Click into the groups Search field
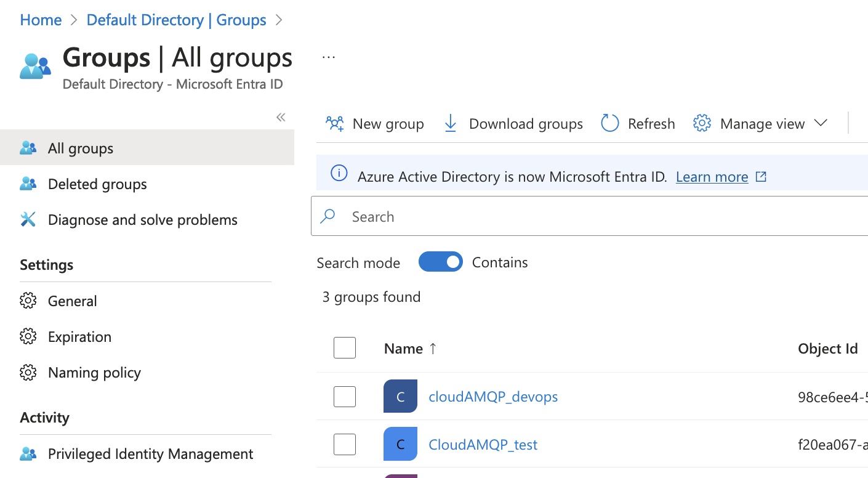Image resolution: width=868 pixels, height=478 pixels. point(590,216)
